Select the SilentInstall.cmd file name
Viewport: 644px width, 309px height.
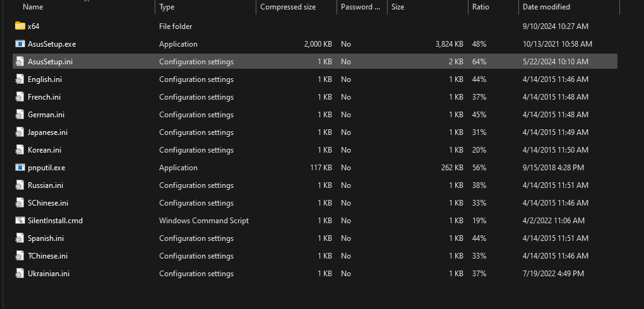click(55, 220)
